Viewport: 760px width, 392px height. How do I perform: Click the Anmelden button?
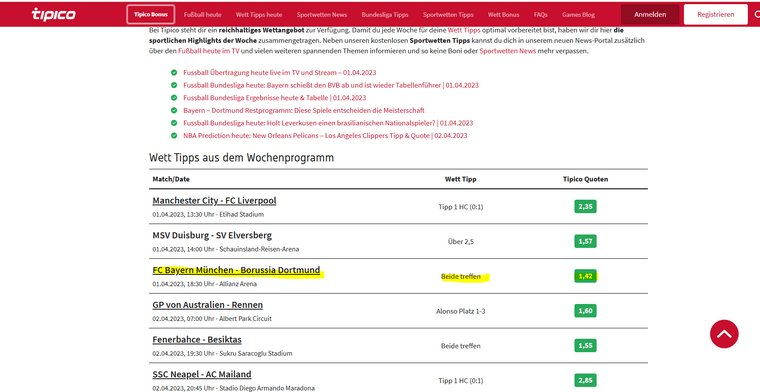(x=650, y=15)
